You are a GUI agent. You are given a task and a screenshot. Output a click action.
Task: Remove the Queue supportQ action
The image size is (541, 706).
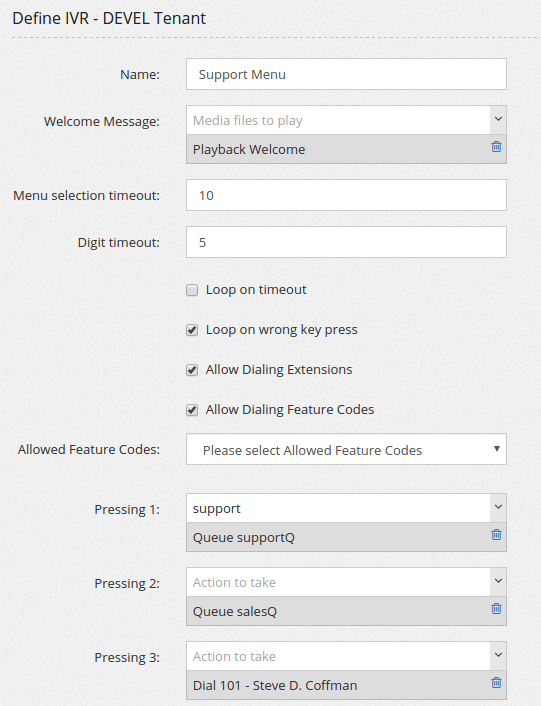pyautogui.click(x=496, y=535)
